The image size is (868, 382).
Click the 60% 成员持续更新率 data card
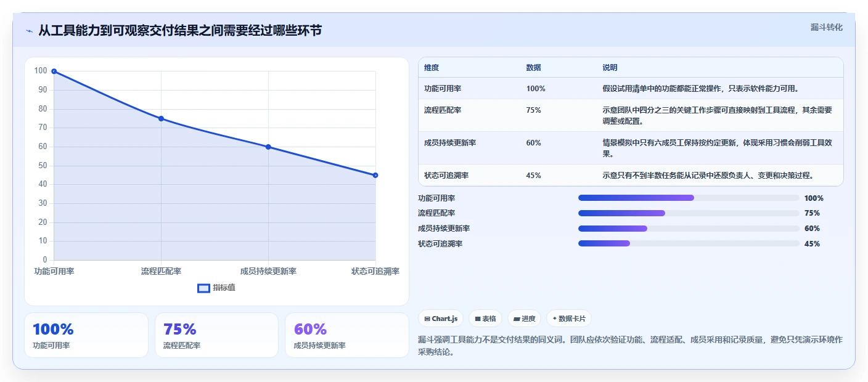pyautogui.click(x=347, y=335)
